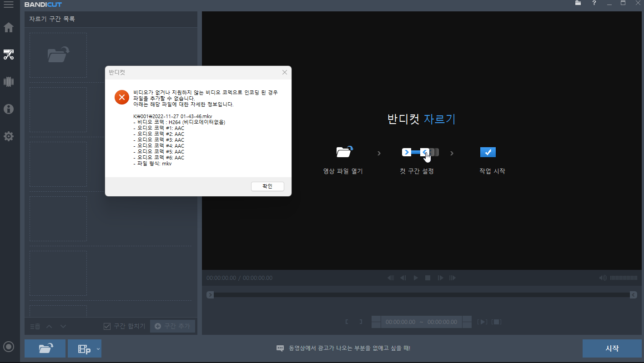Open the help question mark icon

coord(594,3)
